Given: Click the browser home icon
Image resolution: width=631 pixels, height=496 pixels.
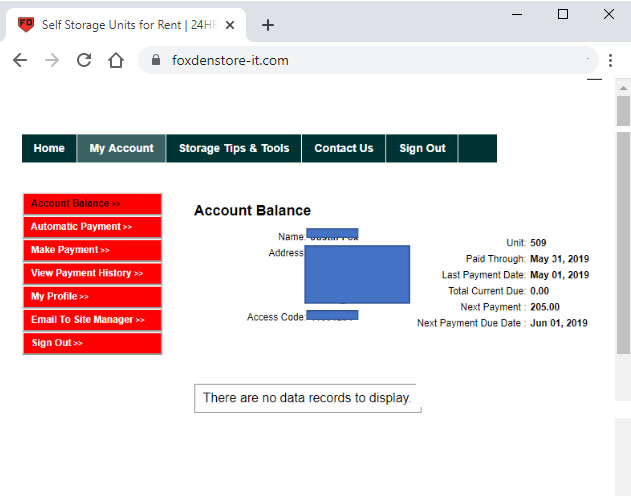Looking at the screenshot, I should click(116, 60).
